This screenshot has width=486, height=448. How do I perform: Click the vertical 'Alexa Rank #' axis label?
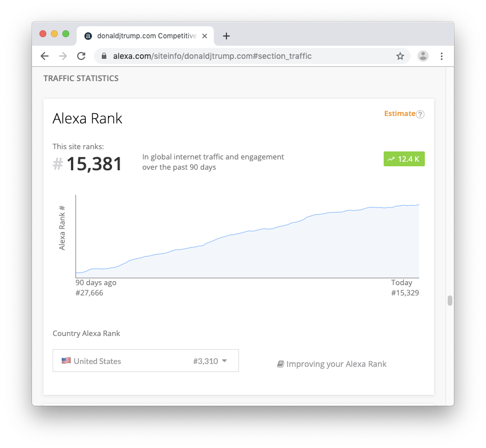62,228
